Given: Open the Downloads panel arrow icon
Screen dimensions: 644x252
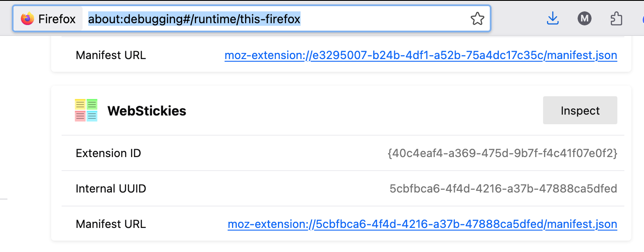Looking at the screenshot, I should click(x=553, y=18).
